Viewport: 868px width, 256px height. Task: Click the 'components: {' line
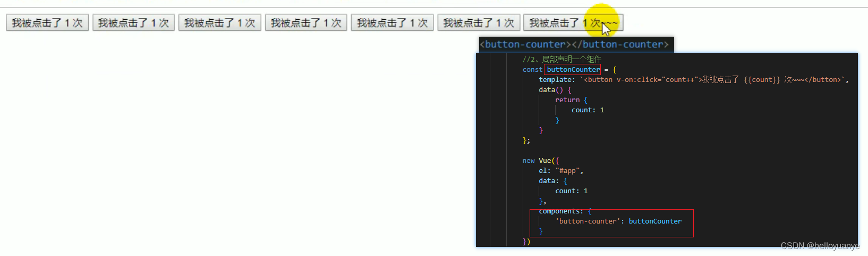coord(565,211)
